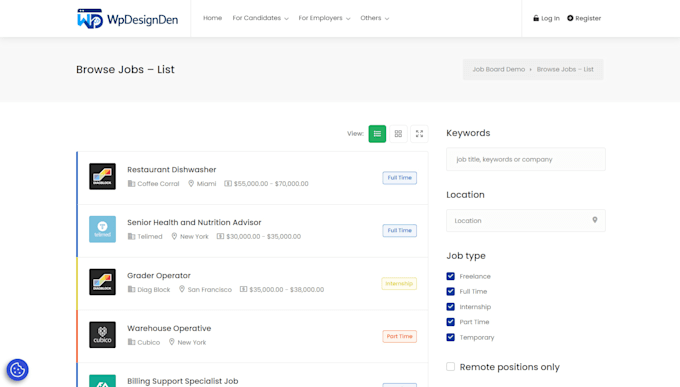Uncheck the Internship job type checkbox
680x387 pixels.
tap(451, 307)
